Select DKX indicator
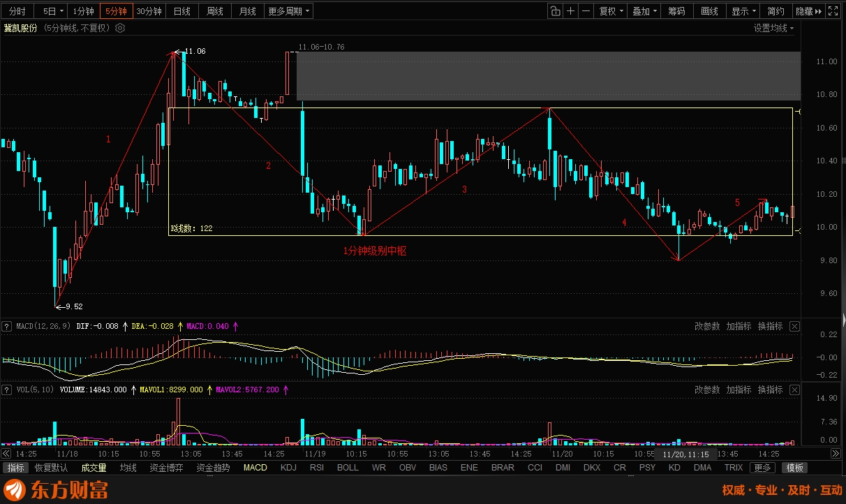The height and width of the screenshot is (504, 846). (591, 468)
